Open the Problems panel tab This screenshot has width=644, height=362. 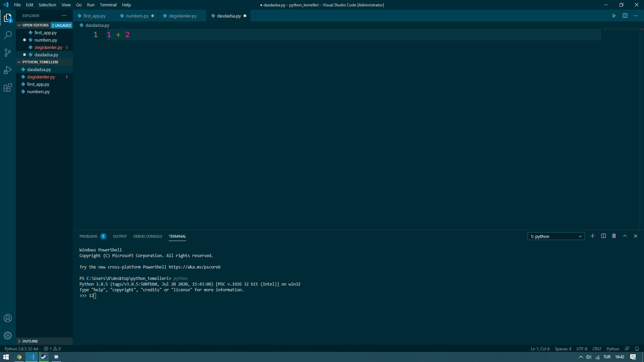[89, 236]
